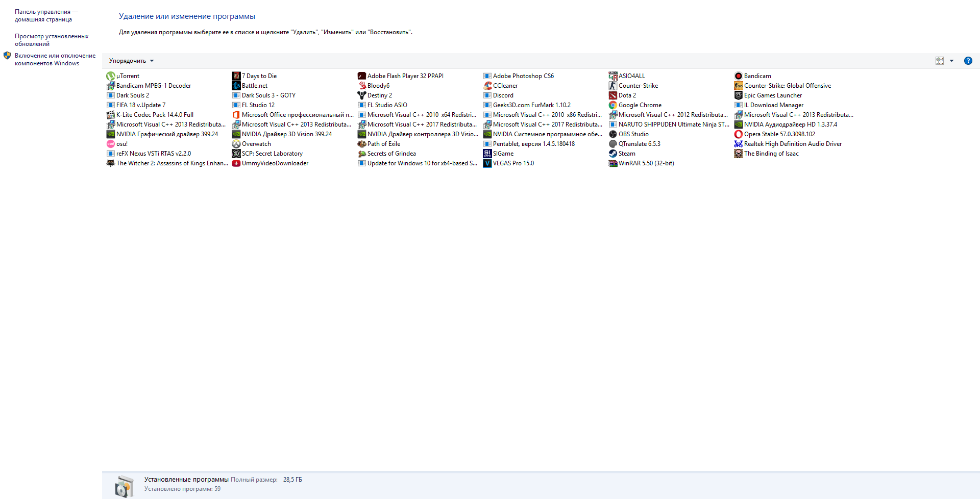980x499 pixels.
Task: Click the Overwatch icon
Action: click(x=236, y=144)
